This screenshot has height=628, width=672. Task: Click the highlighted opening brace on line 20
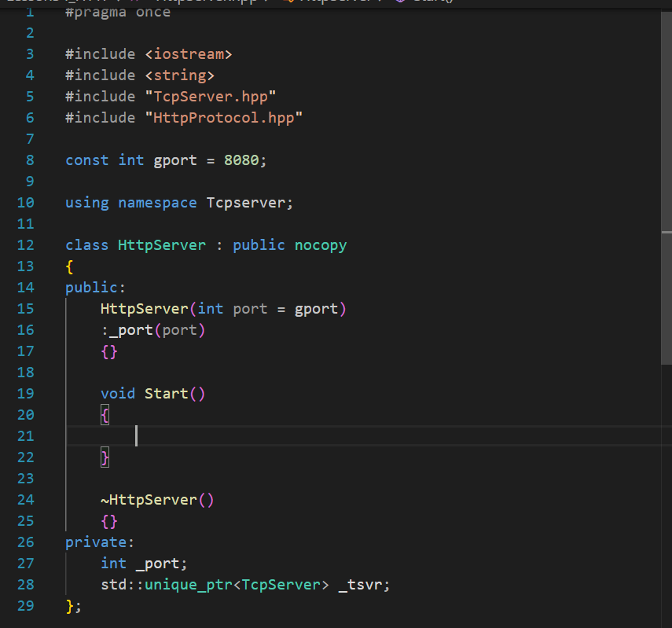click(x=105, y=414)
